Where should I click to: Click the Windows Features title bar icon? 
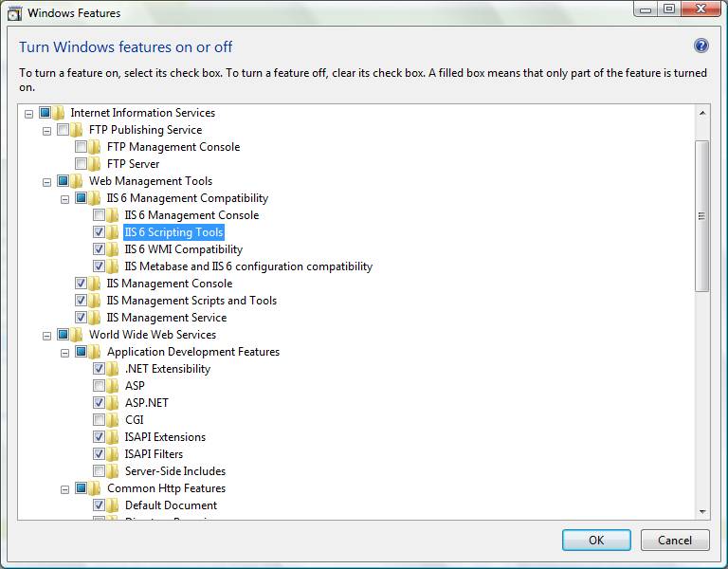click(x=15, y=13)
